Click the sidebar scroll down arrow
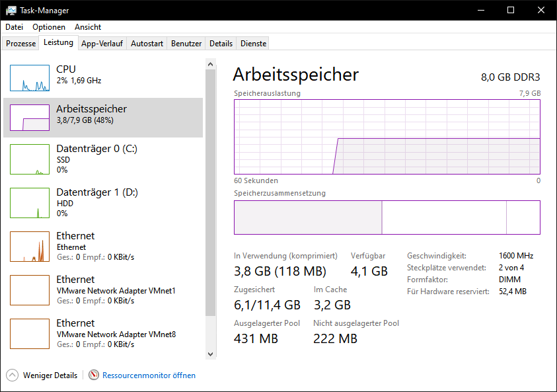 pos(211,354)
